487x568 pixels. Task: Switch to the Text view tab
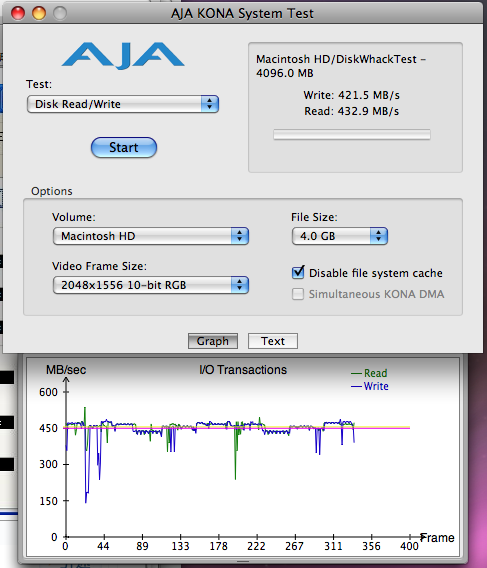coord(273,341)
